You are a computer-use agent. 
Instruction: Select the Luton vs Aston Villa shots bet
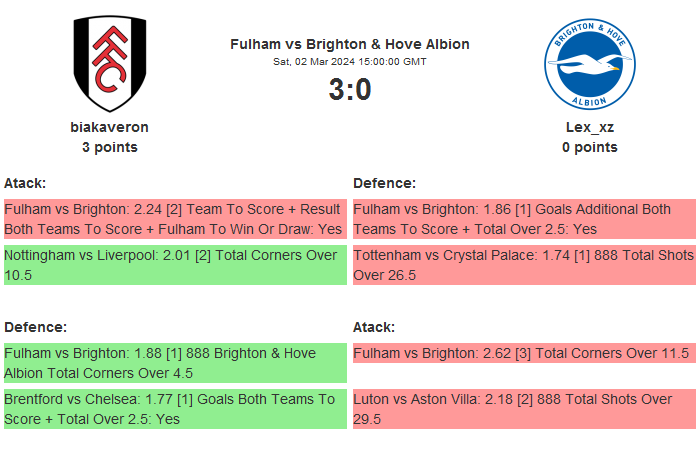[x=524, y=409]
